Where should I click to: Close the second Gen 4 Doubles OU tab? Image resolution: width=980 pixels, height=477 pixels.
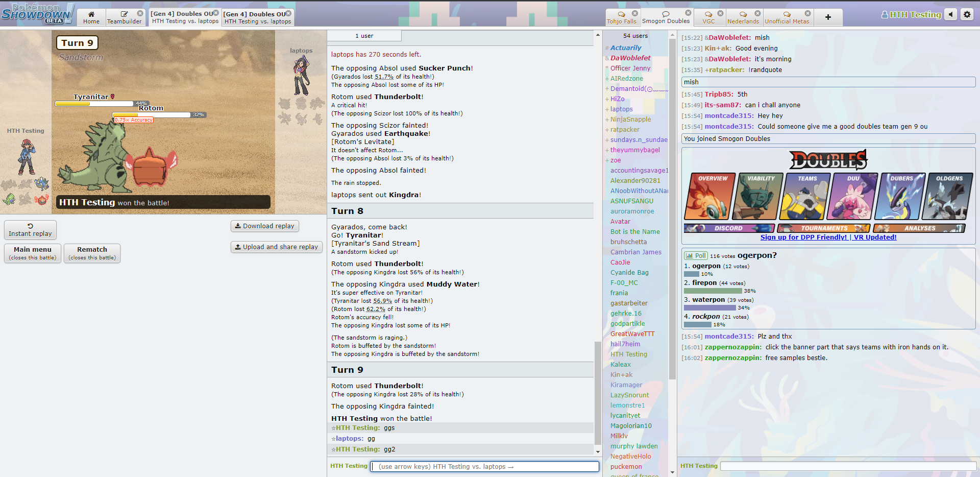[x=288, y=13]
